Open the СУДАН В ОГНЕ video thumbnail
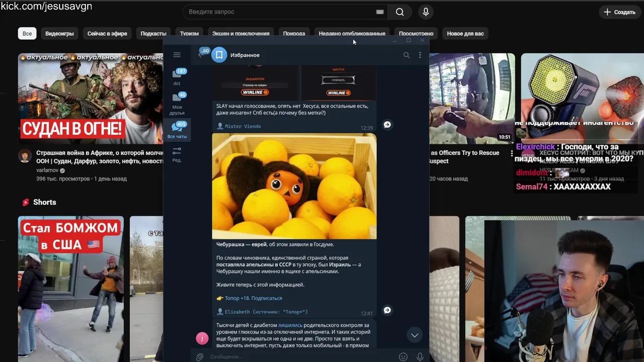644x362 pixels. [x=91, y=99]
